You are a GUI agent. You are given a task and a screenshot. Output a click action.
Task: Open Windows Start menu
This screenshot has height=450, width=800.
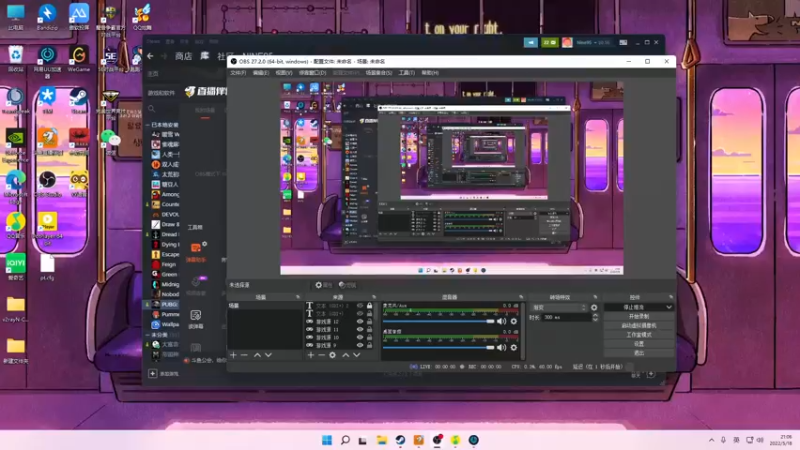[x=327, y=440]
